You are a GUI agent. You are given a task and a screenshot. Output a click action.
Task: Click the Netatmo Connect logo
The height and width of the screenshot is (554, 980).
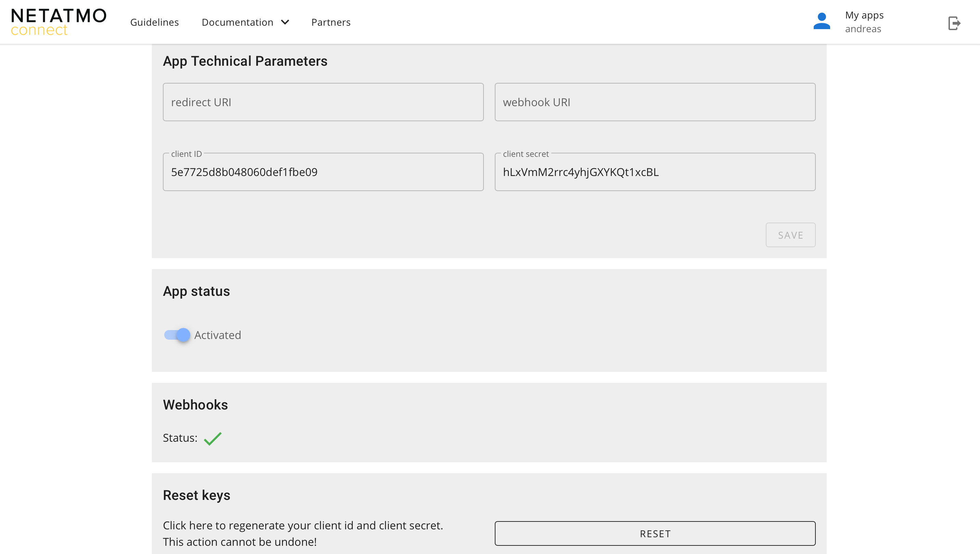59,22
